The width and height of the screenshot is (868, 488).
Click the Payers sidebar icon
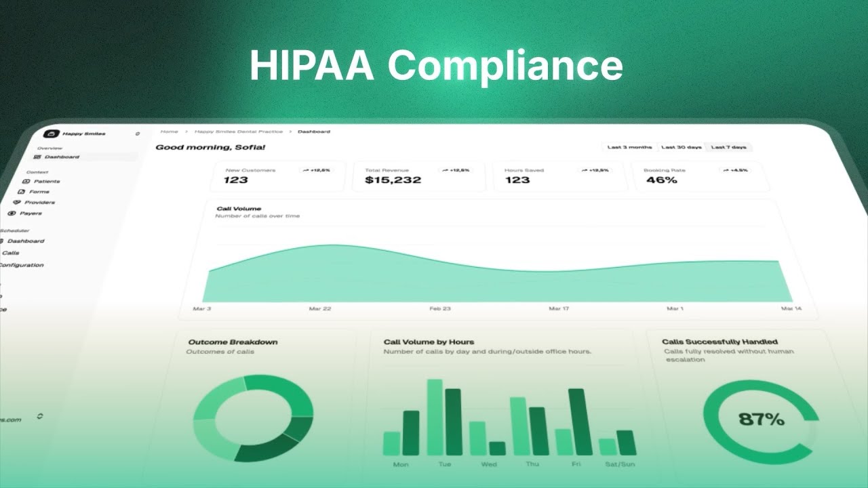coord(12,213)
